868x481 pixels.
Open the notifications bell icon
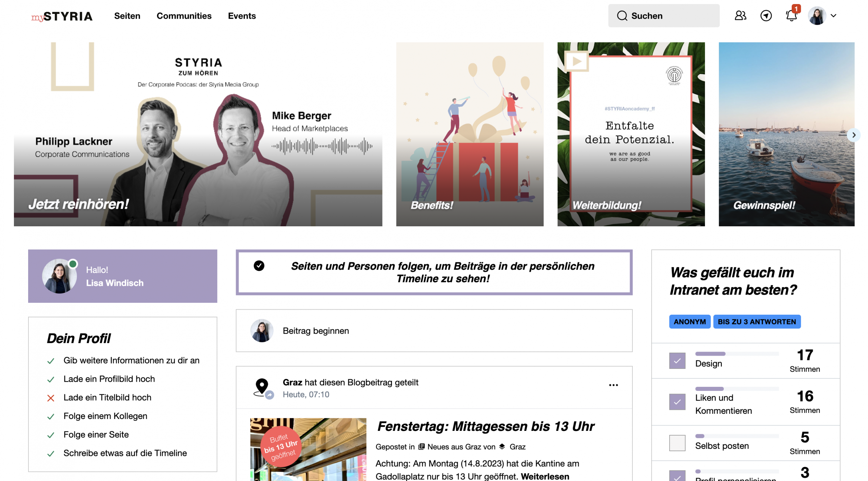(x=791, y=16)
